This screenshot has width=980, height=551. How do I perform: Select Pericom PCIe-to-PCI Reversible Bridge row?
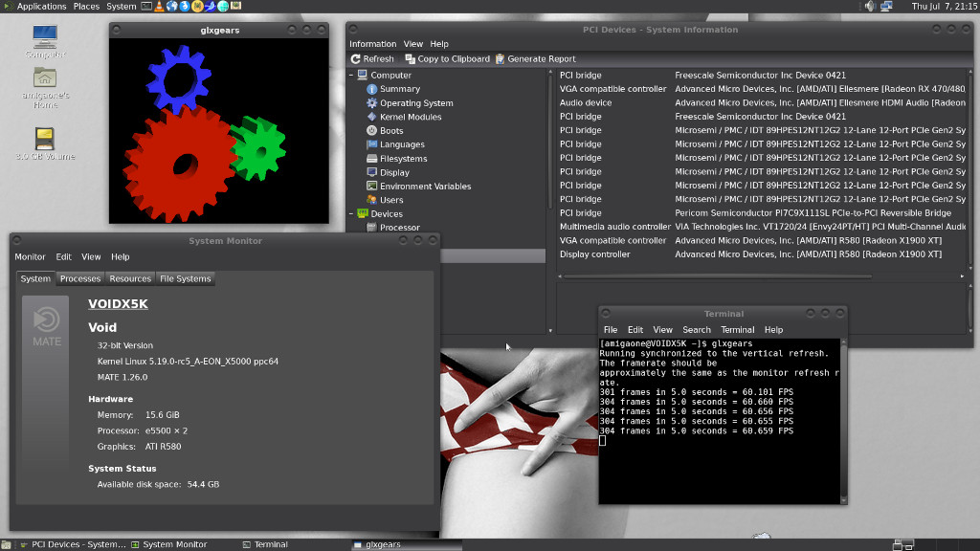tap(763, 213)
